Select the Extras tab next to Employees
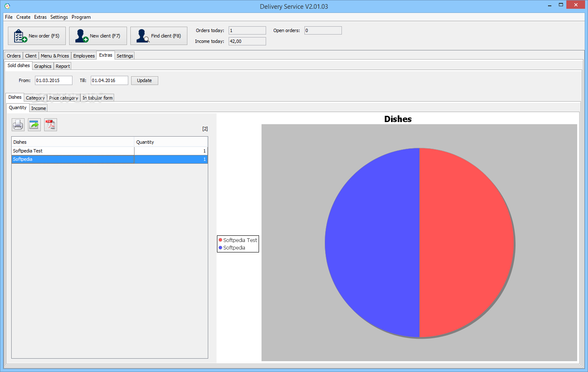Viewport: 588px width, 372px height. pyautogui.click(x=106, y=55)
